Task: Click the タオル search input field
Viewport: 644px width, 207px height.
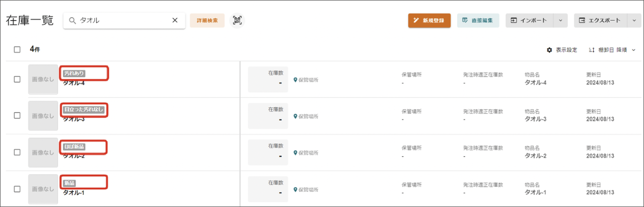Action: point(123,21)
